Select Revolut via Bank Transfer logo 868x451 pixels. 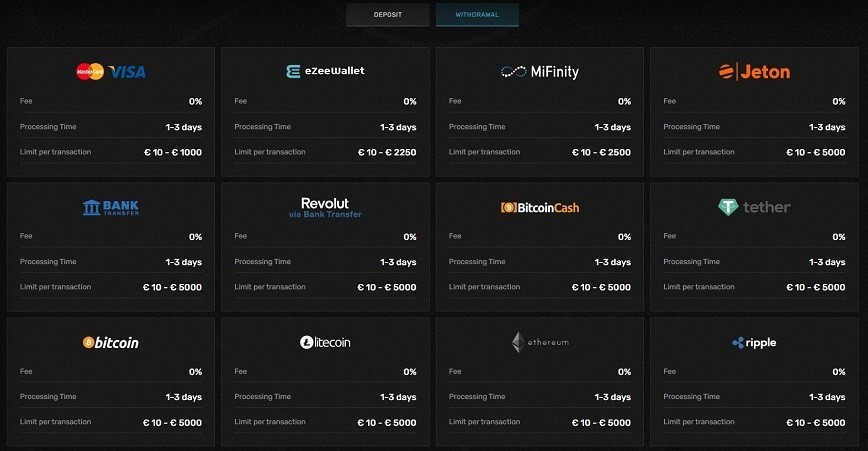[325, 208]
